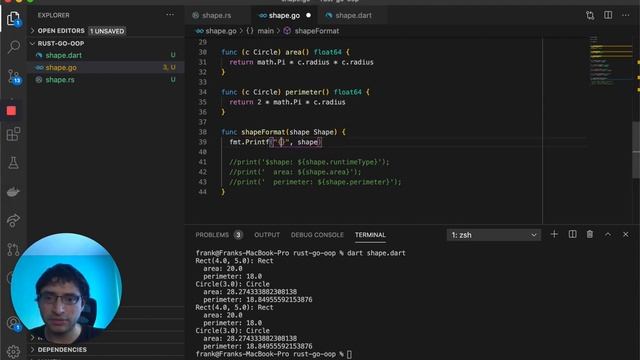This screenshot has width=640, height=360.
Task: Click the 'func (c Circle) area()' line
Action: (285, 52)
